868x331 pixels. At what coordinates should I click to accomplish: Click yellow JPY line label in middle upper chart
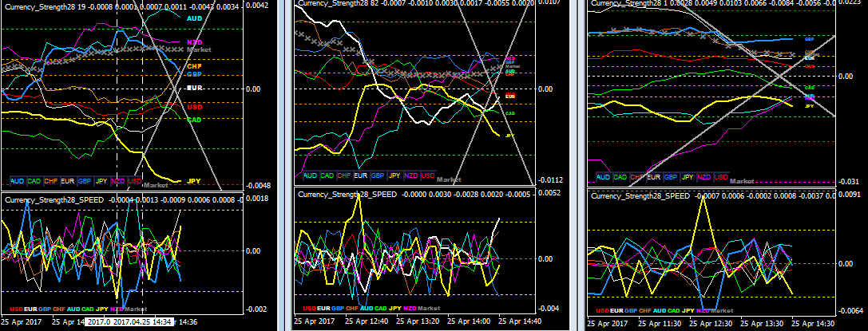click(509, 135)
